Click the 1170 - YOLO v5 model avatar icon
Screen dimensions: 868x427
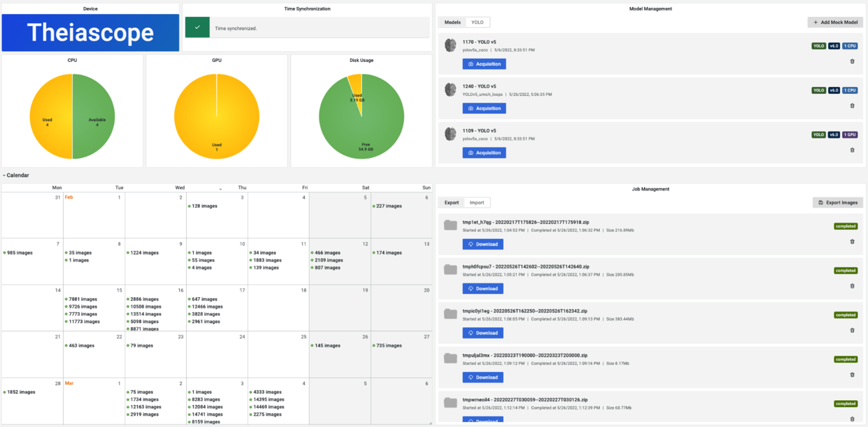[x=450, y=45]
